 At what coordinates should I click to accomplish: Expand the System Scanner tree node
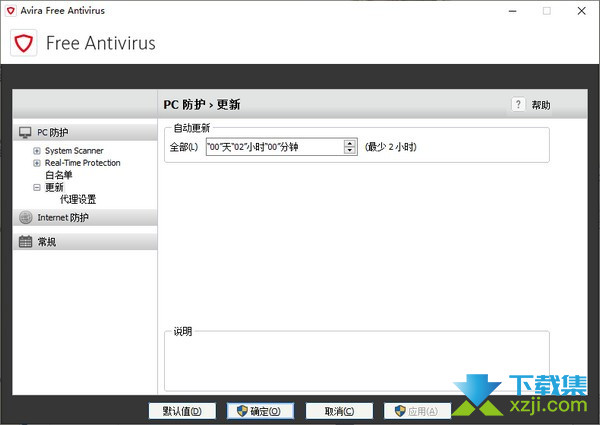37,151
